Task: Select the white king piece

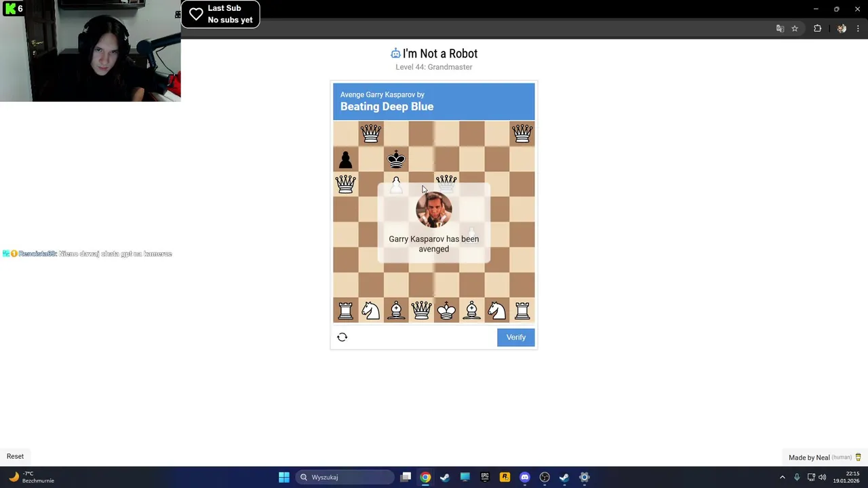Action: 446,310
